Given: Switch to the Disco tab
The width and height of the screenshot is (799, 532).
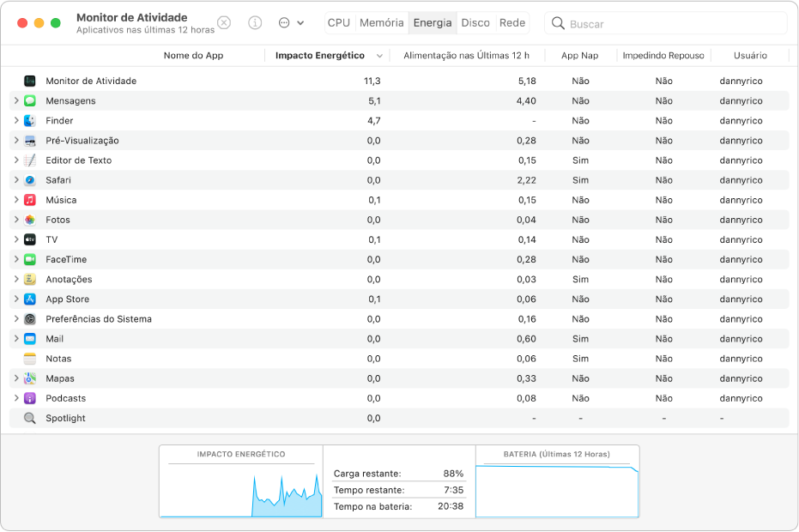Looking at the screenshot, I should click(475, 23).
